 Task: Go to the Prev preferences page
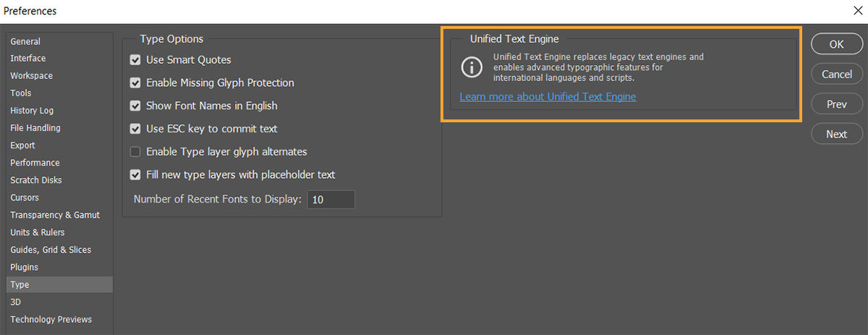pyautogui.click(x=836, y=104)
